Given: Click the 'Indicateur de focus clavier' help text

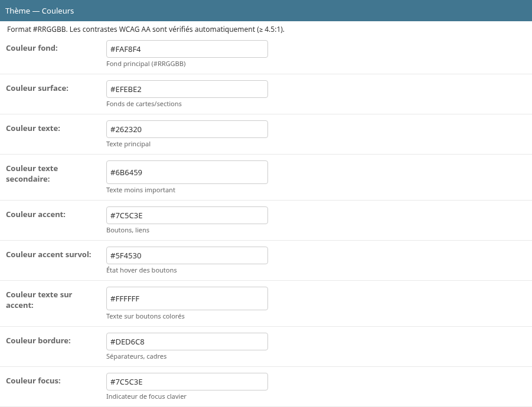Looking at the screenshot, I should [x=146, y=396].
